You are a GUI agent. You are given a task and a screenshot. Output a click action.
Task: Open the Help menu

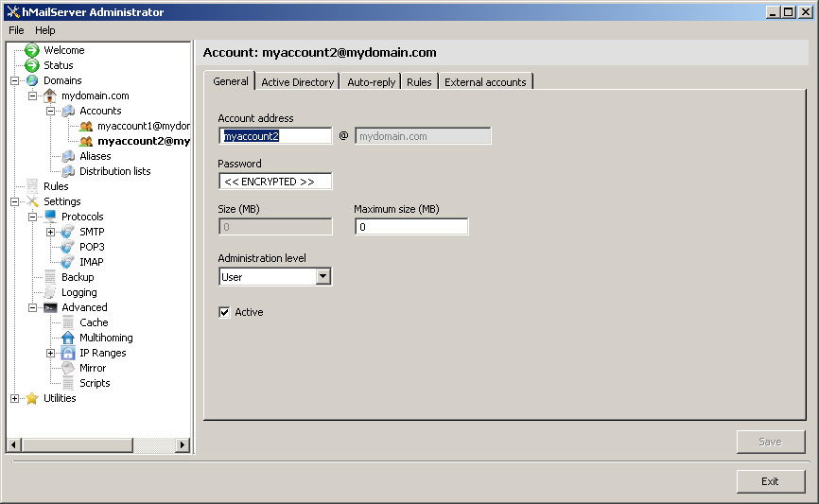click(44, 30)
